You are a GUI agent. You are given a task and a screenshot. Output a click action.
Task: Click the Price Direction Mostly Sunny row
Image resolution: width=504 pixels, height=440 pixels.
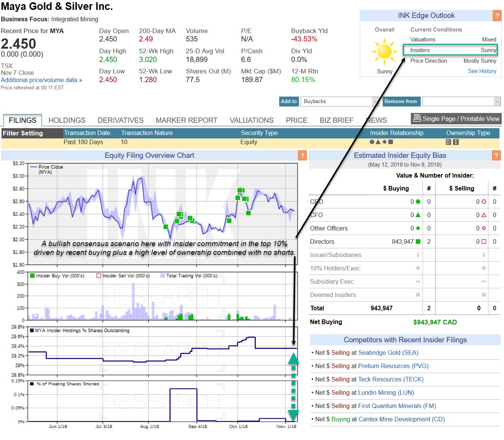click(453, 61)
